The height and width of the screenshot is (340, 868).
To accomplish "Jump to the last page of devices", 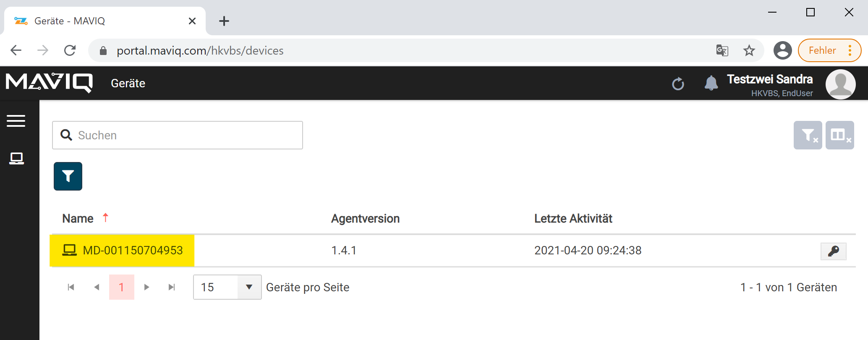I will pos(171,287).
